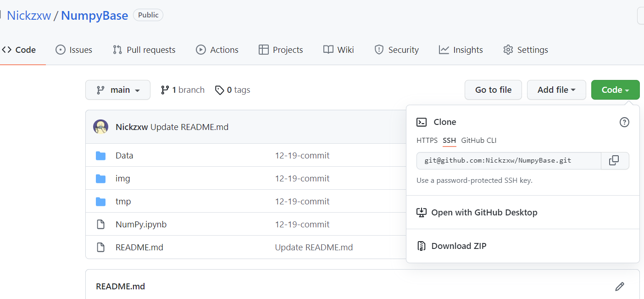
Task: Click the GitHub Desktop download icon
Action: (422, 213)
